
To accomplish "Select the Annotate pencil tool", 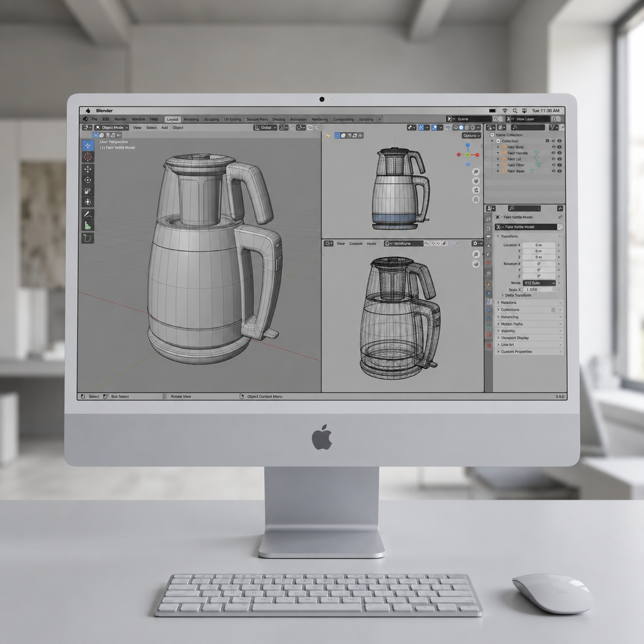I will point(88,214).
